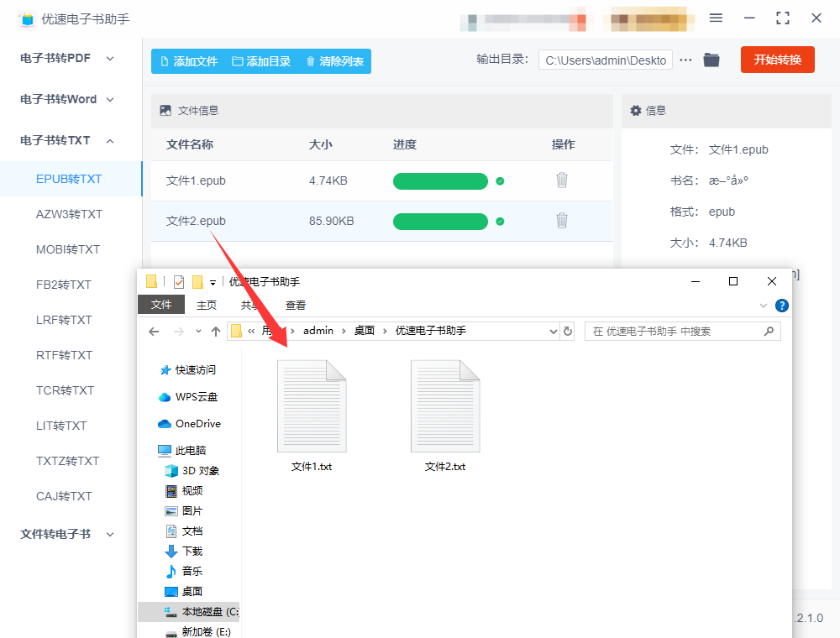This screenshot has width=840, height=638.
Task: Click the admin breadcrumb in address bar
Action: [x=318, y=331]
